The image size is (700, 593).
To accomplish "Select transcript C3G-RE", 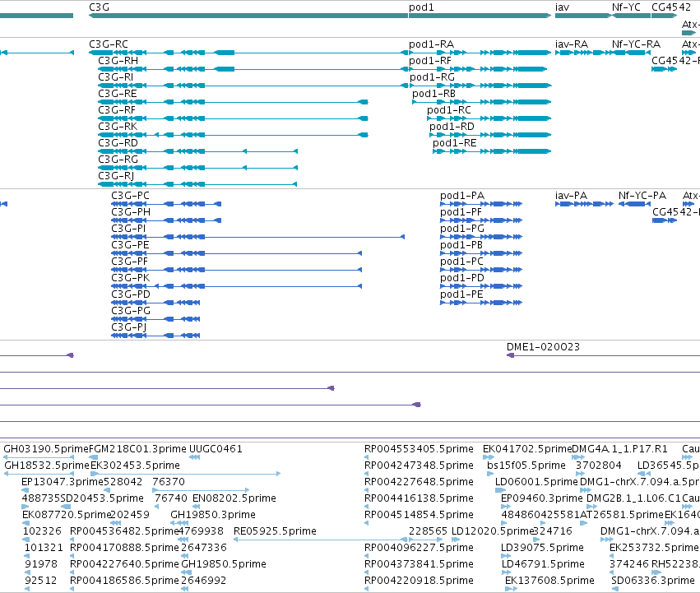I will coord(118,94).
